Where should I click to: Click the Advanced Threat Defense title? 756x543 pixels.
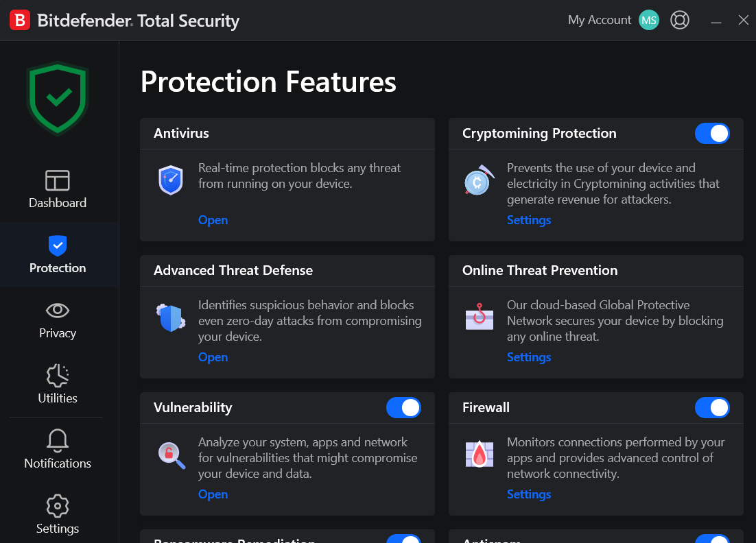[233, 270]
